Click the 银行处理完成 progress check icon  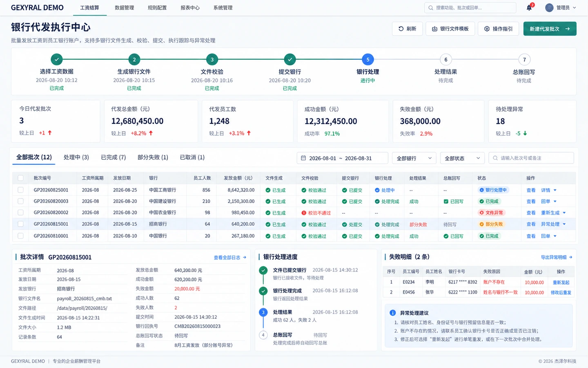[x=263, y=291]
